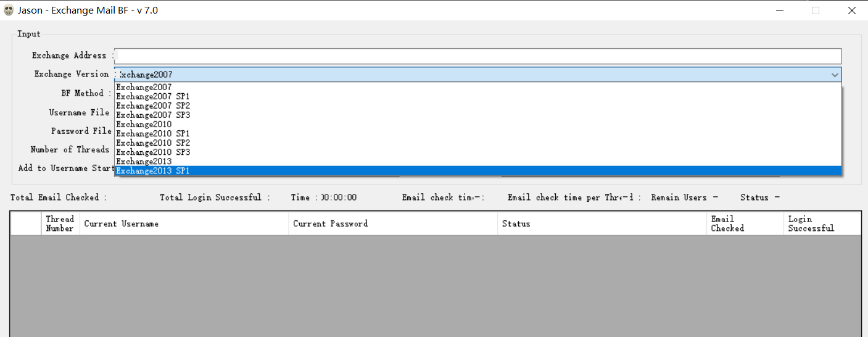Choose Exchange2007 SP2 option
This screenshot has width=868, height=337.
click(x=478, y=106)
